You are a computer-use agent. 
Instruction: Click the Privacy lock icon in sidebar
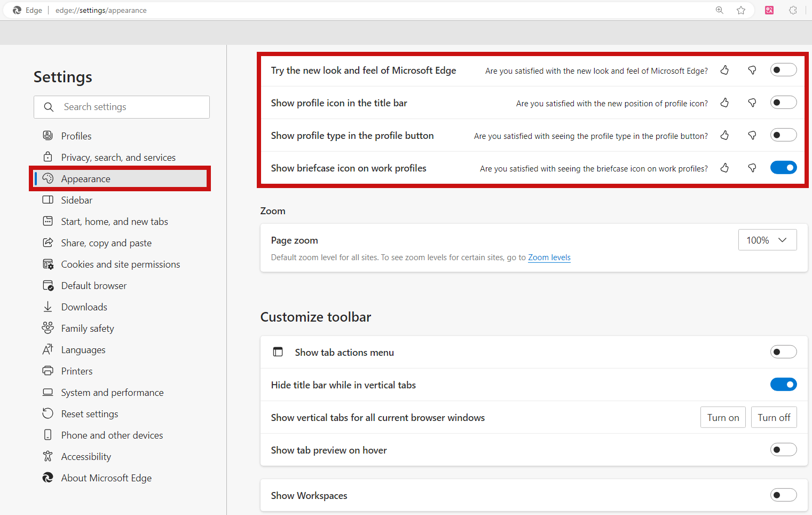pos(48,157)
